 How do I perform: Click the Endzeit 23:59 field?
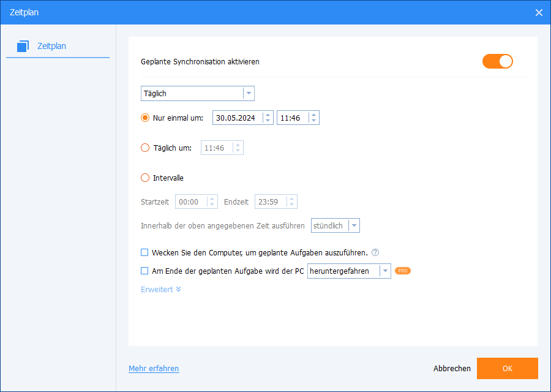point(276,202)
